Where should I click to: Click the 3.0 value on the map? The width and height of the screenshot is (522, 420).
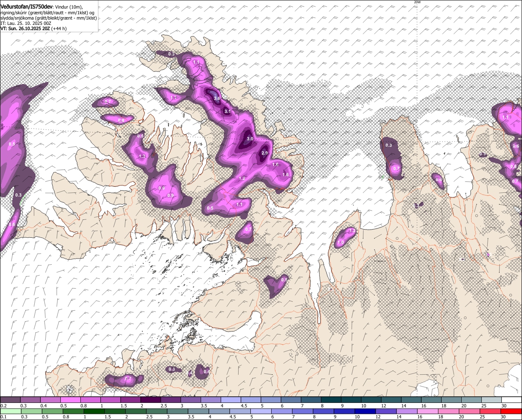click(x=250, y=139)
